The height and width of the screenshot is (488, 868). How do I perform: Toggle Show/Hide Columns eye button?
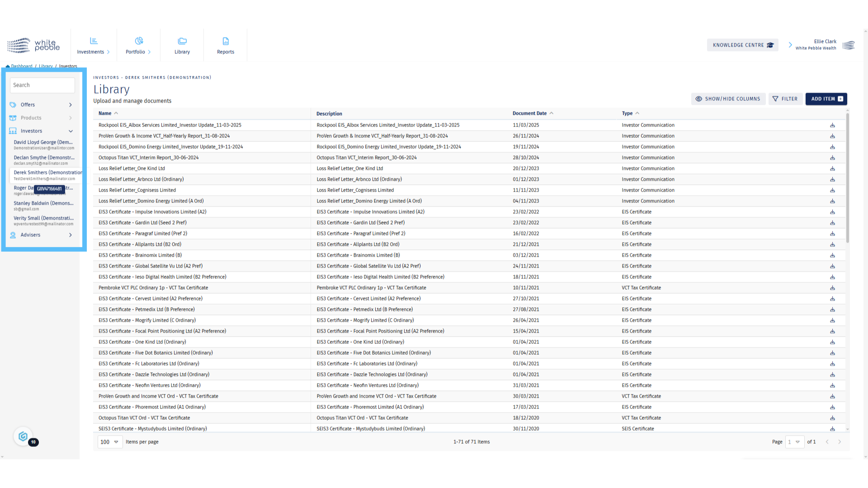tap(727, 99)
